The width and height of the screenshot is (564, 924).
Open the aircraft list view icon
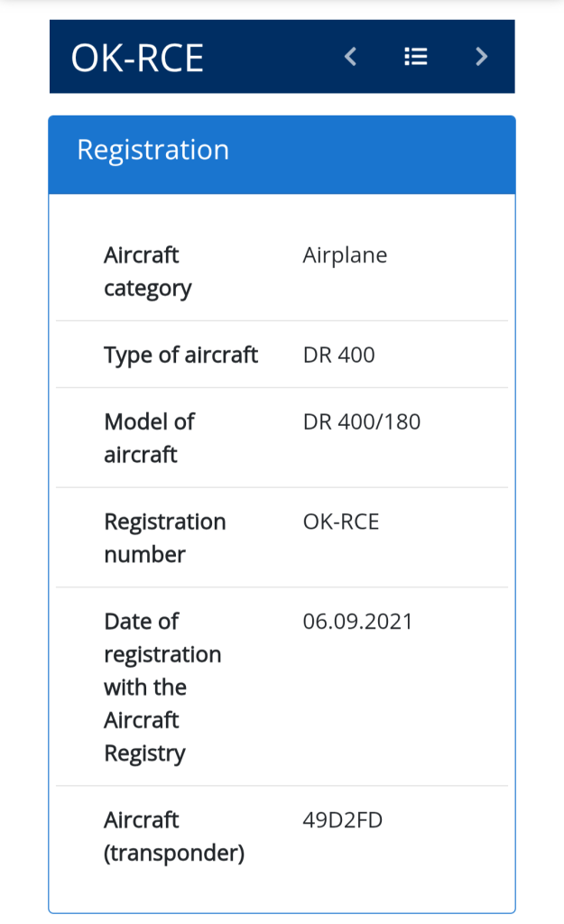(x=415, y=57)
